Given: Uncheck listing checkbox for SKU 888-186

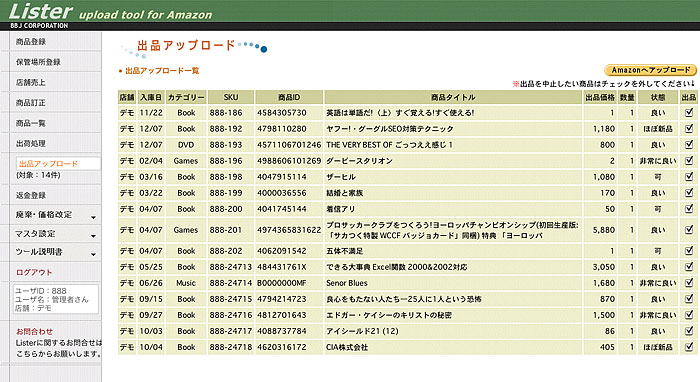Looking at the screenshot, I should (688, 112).
